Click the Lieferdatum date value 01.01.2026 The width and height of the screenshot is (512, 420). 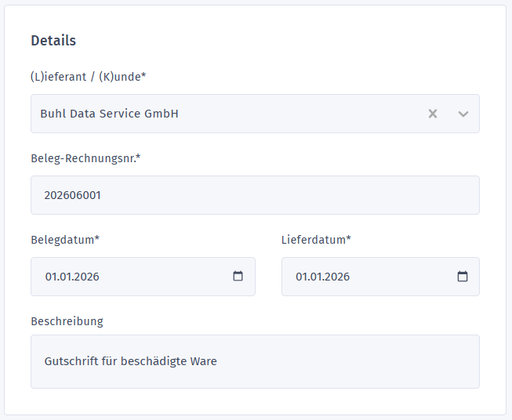(322, 277)
